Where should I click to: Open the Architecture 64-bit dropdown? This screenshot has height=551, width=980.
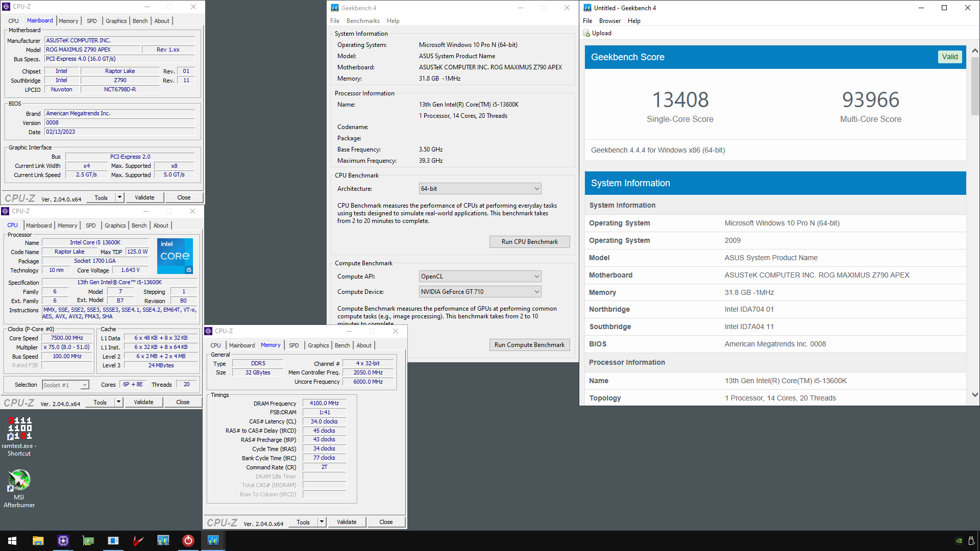(x=480, y=189)
